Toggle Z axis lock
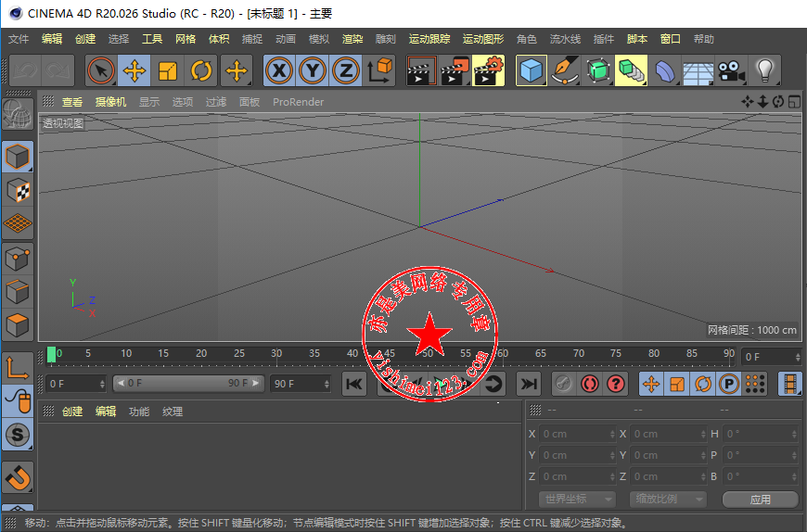 [x=346, y=70]
